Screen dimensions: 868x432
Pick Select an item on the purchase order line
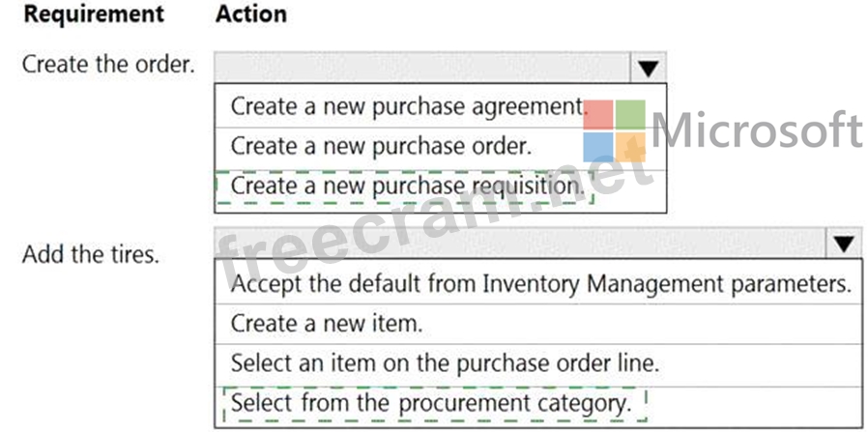pyautogui.click(x=445, y=362)
